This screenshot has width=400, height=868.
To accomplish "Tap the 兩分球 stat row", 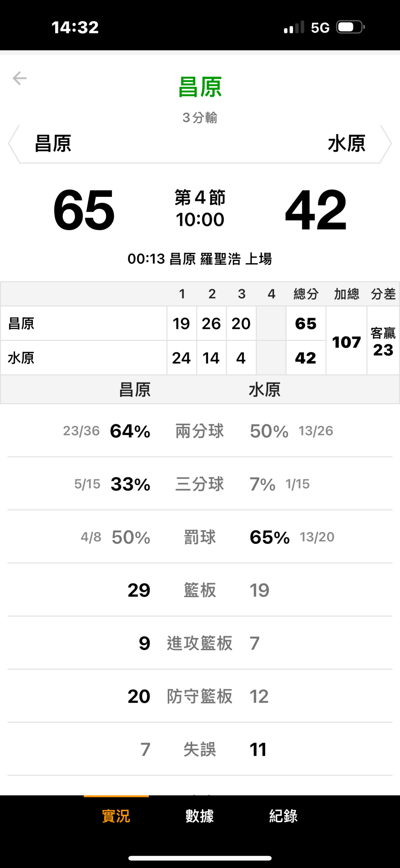I will [200, 431].
